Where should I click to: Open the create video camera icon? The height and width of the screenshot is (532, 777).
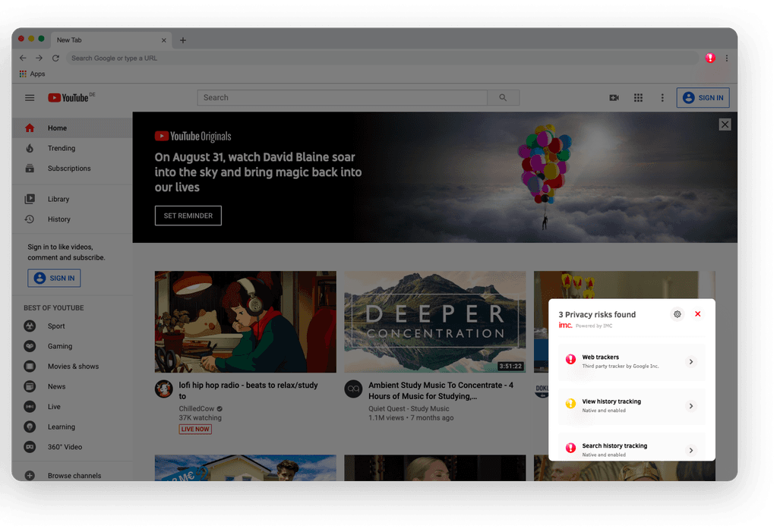(x=614, y=98)
